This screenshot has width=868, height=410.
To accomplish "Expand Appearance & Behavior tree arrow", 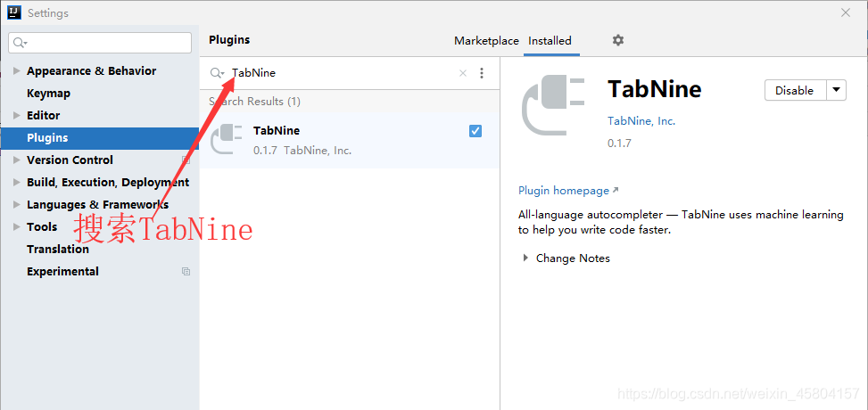I will [17, 70].
